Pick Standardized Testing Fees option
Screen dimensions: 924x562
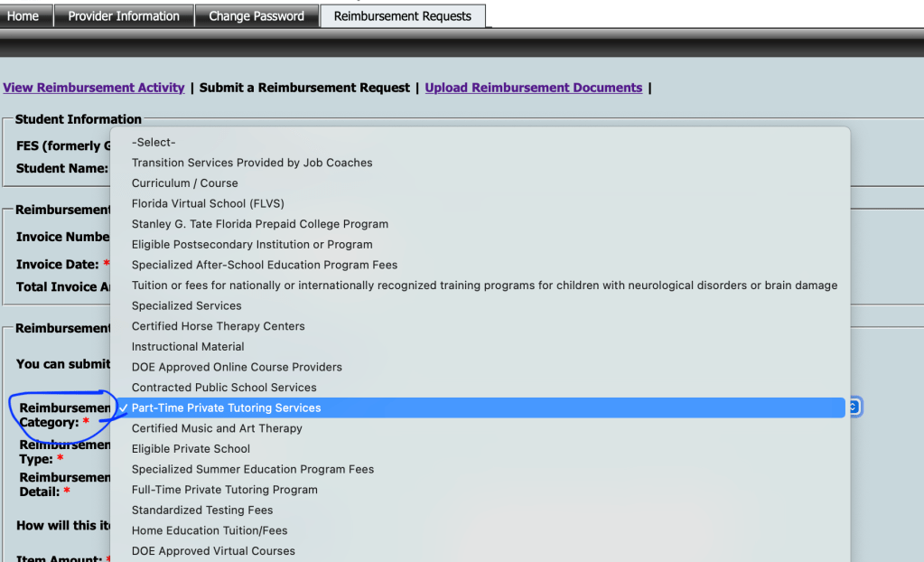click(202, 510)
